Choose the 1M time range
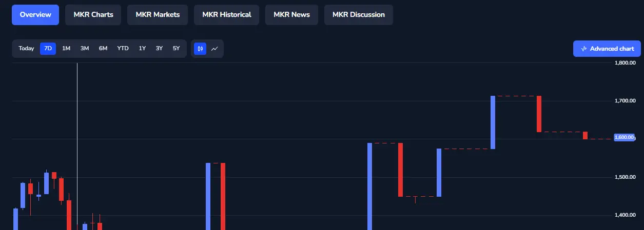 (66, 49)
